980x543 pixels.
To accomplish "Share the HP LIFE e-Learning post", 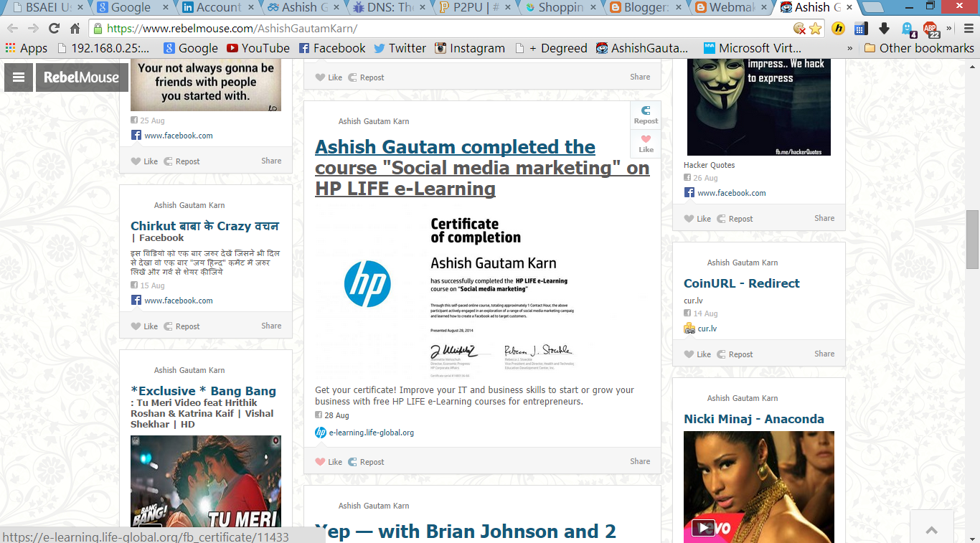I will click(x=640, y=461).
